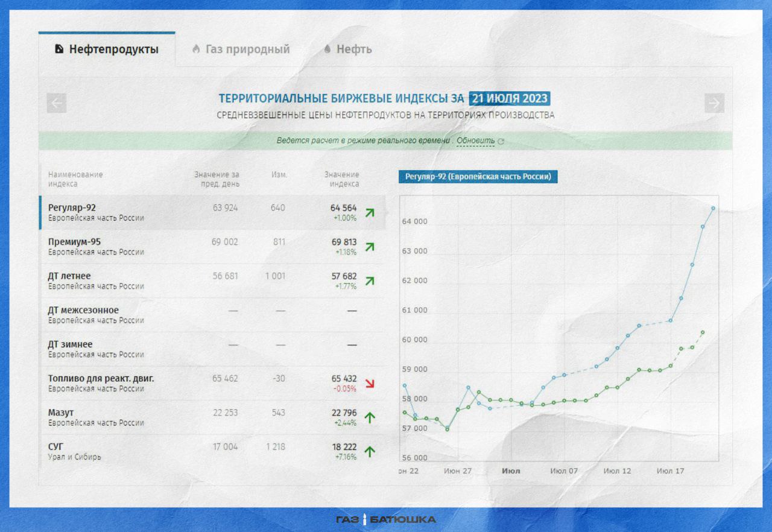Screen dimensions: 772x532
Task: Click the previous date left arrow
Action: point(57,103)
